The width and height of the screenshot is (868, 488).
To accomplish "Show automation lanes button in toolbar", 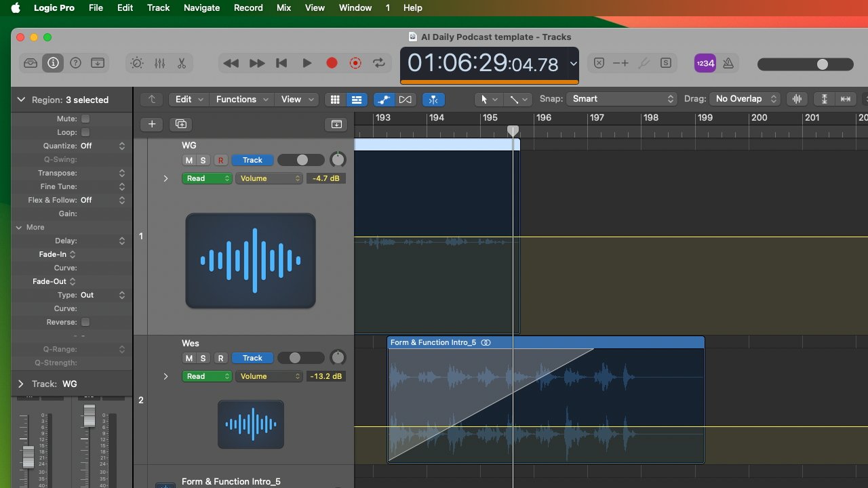I will click(x=384, y=100).
